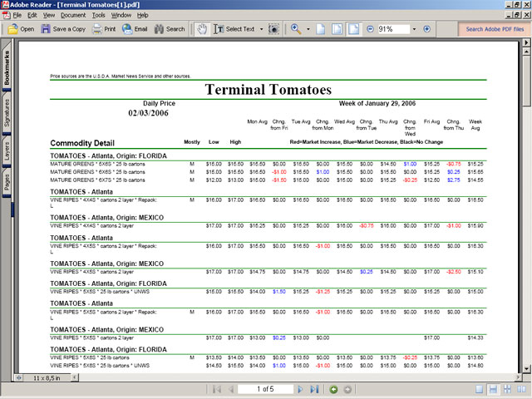This screenshot has width=532, height=399.
Task: Click the 'MATURE GREENS * 6X7S' row label
Action: 97,180
